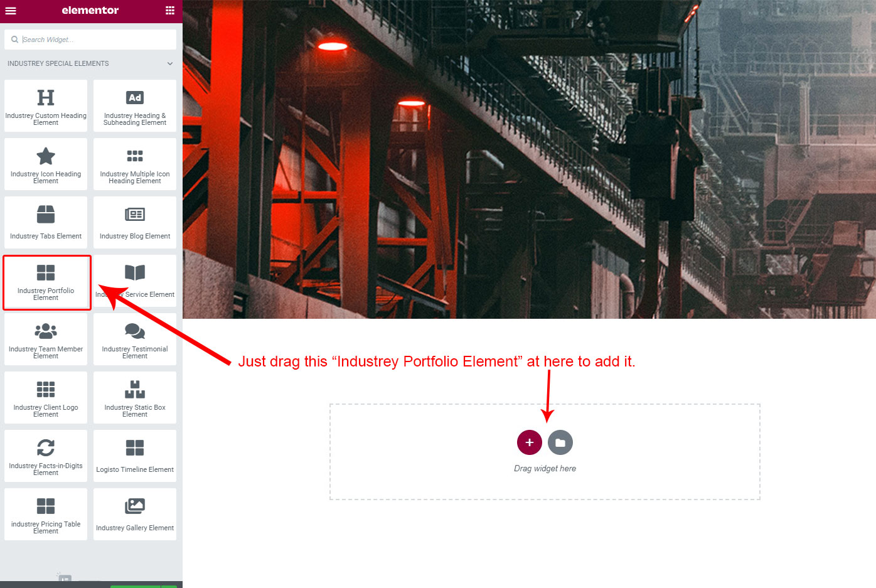Choose the Industrey Icon Heading star widget

[x=46, y=164]
